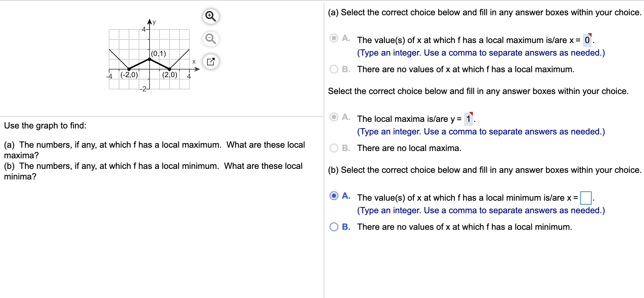Select choice B stating there are no local maximum values

pyautogui.click(x=334, y=69)
